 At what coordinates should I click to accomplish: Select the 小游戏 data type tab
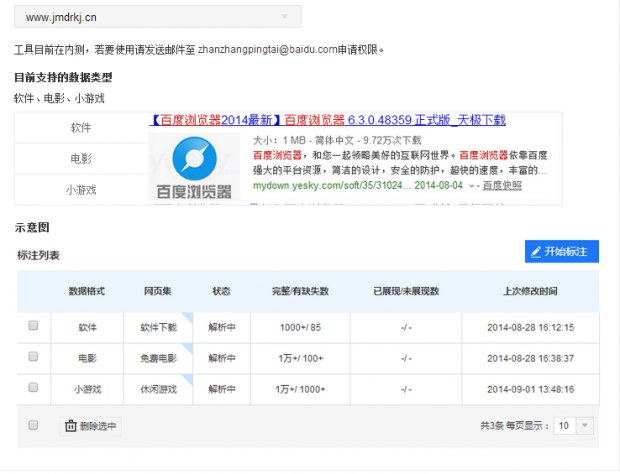tap(80, 189)
